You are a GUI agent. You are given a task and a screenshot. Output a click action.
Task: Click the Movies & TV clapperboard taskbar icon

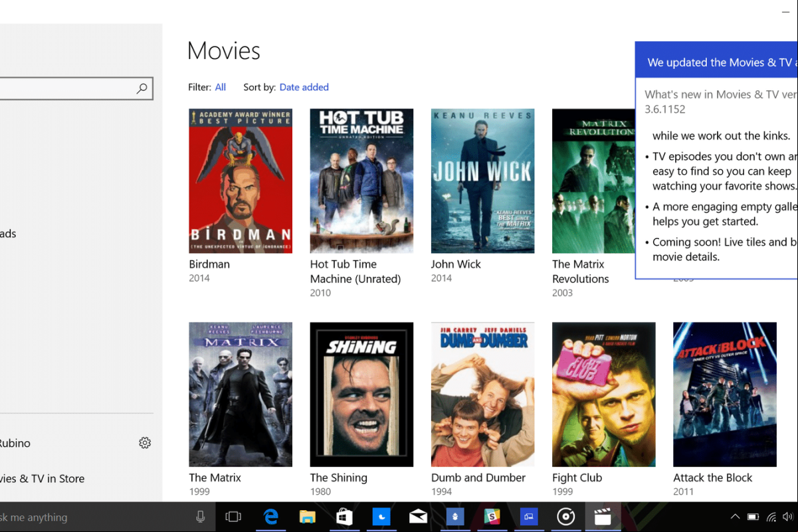(x=603, y=517)
